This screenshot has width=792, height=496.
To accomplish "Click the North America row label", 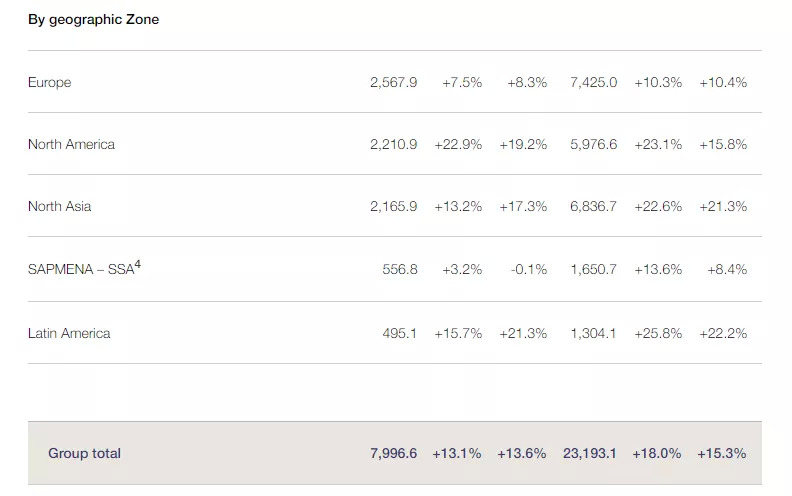I will tap(71, 145).
